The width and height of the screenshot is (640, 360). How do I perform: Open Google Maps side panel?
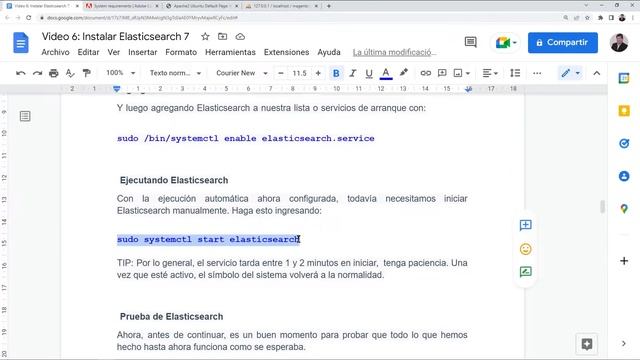(624, 209)
